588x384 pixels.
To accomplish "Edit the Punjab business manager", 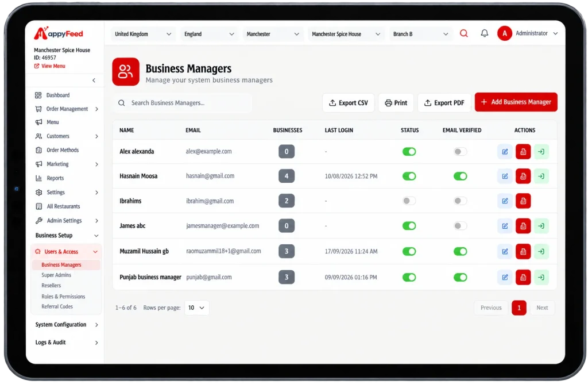I will pyautogui.click(x=505, y=278).
